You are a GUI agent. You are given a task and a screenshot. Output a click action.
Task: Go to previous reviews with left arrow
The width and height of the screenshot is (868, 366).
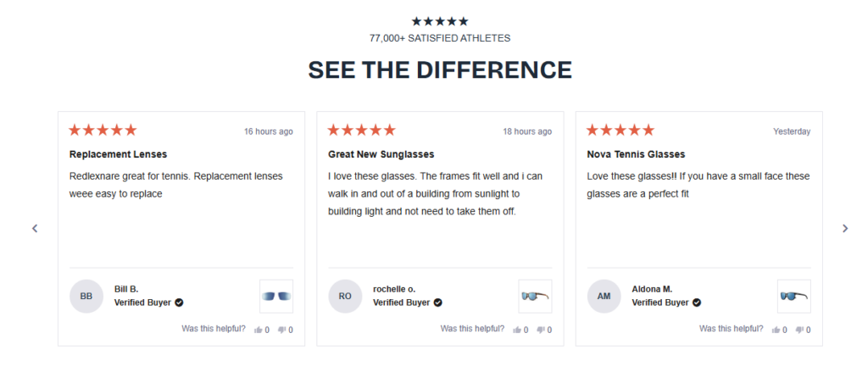pyautogui.click(x=35, y=228)
